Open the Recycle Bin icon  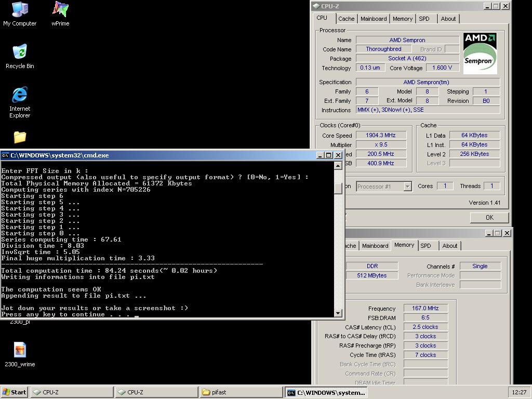click(20, 56)
